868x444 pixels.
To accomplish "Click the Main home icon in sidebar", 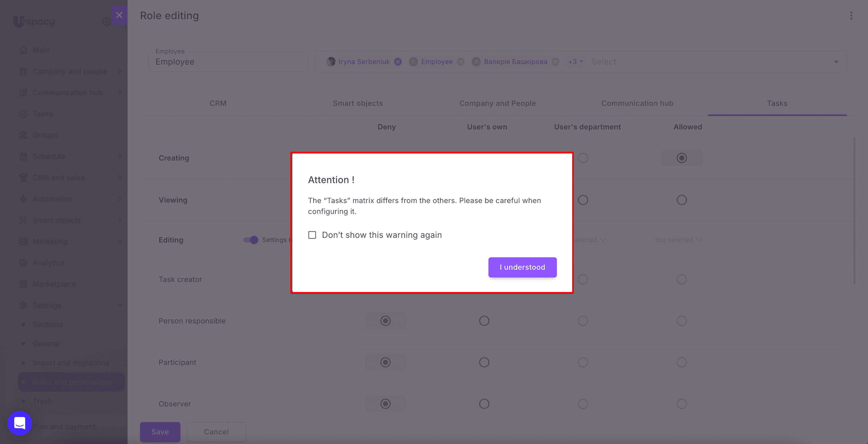I will [23, 50].
